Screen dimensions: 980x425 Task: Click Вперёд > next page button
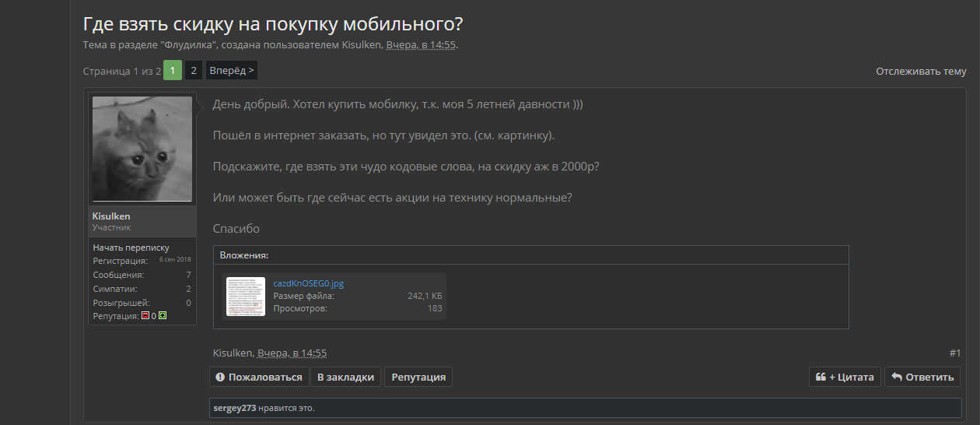pyautogui.click(x=231, y=70)
